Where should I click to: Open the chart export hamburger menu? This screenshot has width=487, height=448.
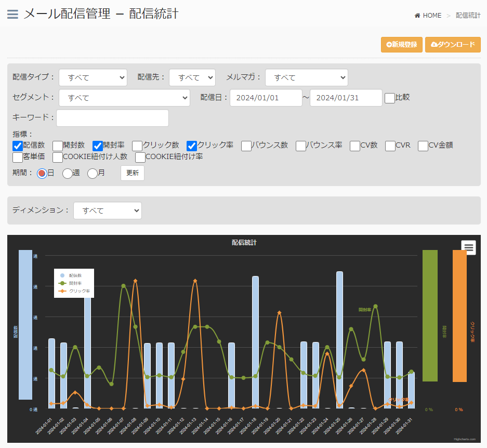[469, 247]
